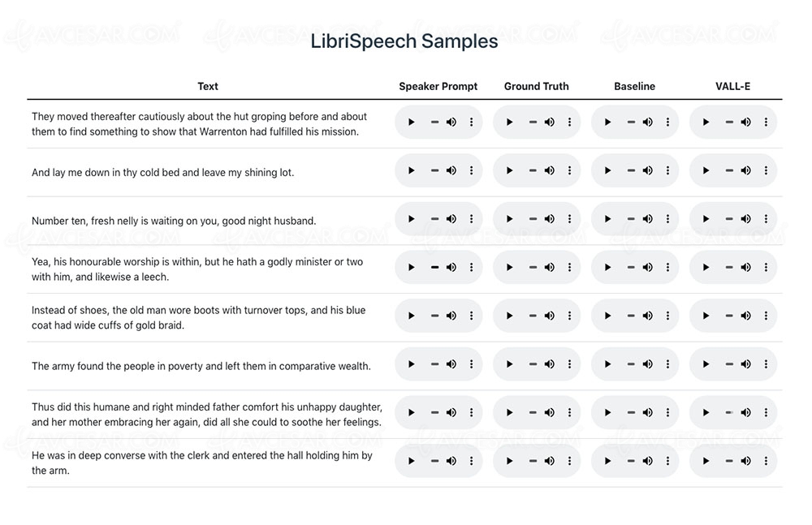Mute Speaker Prompt audio in 'cold bed' row
The image size is (812, 525).
click(451, 171)
